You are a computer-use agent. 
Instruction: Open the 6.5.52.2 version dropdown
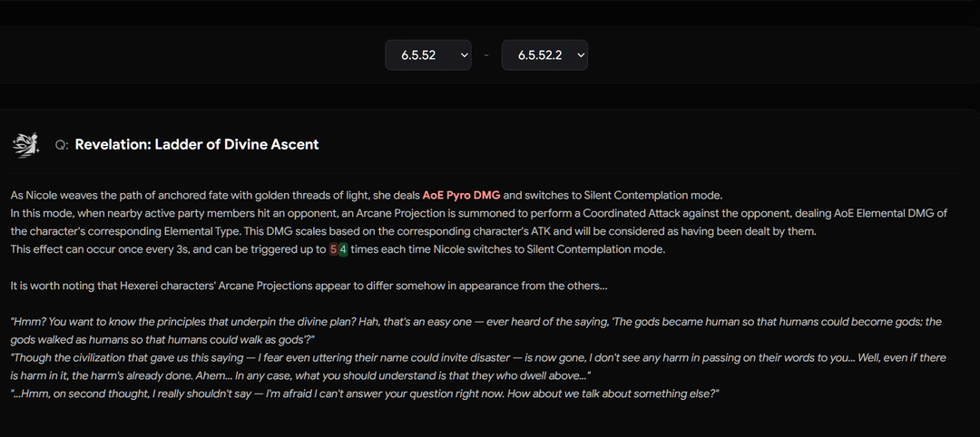click(x=544, y=55)
